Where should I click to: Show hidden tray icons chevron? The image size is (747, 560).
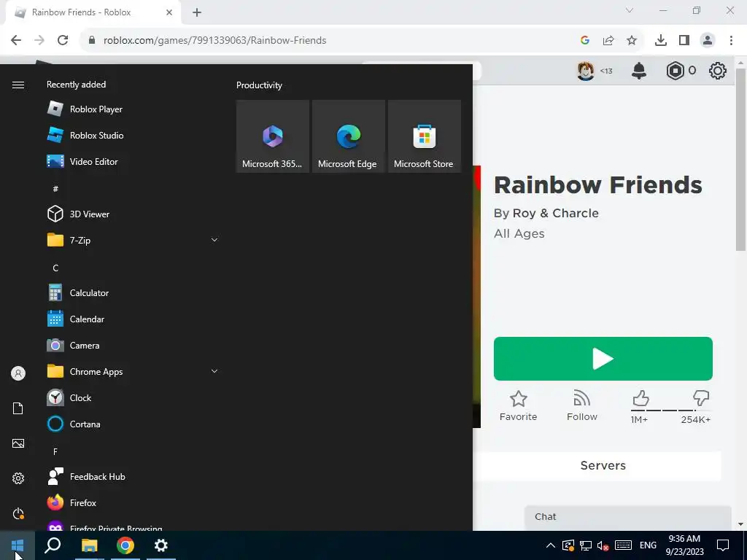[x=550, y=545]
